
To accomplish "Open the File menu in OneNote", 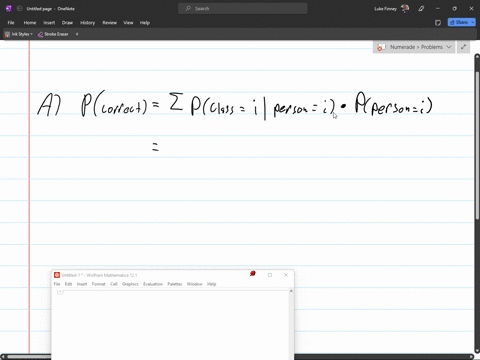I will click(11, 23).
